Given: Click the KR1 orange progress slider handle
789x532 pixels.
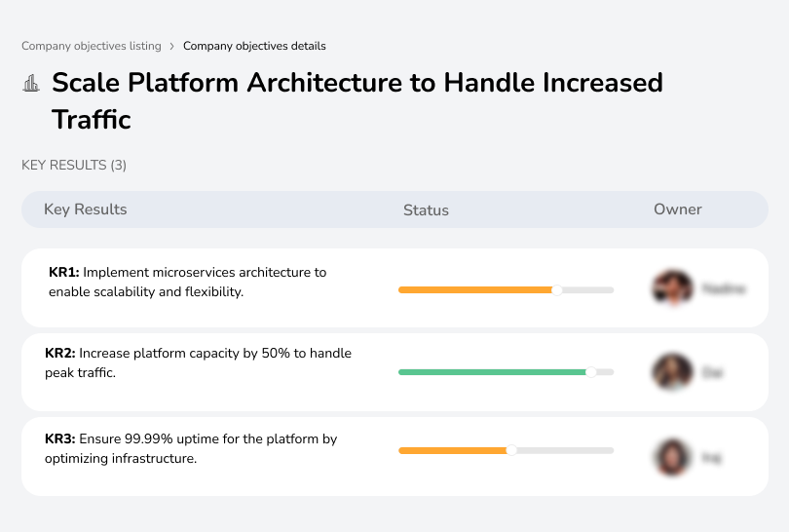Looking at the screenshot, I should click(557, 290).
